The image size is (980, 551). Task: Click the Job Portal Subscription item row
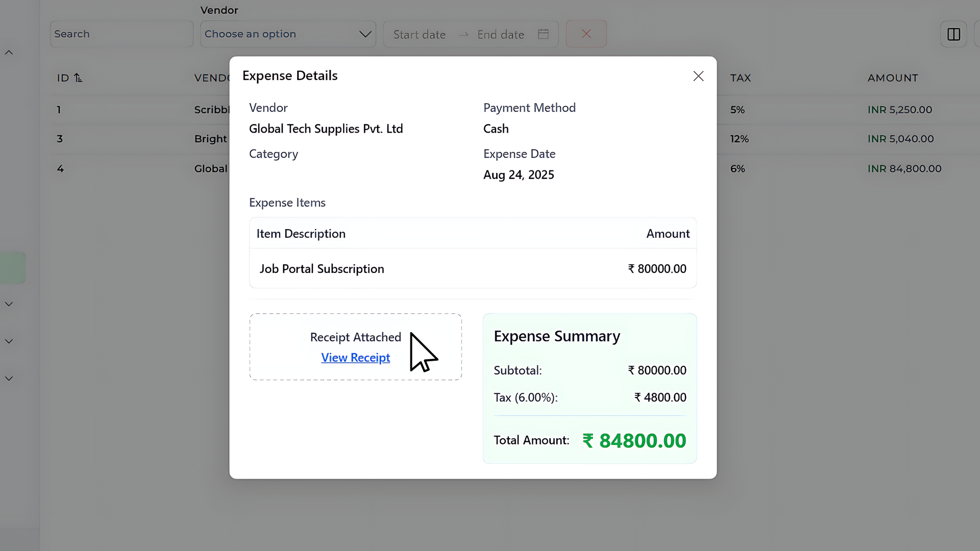coord(473,268)
